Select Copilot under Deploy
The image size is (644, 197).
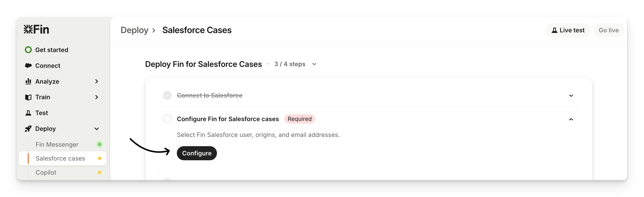(x=46, y=172)
